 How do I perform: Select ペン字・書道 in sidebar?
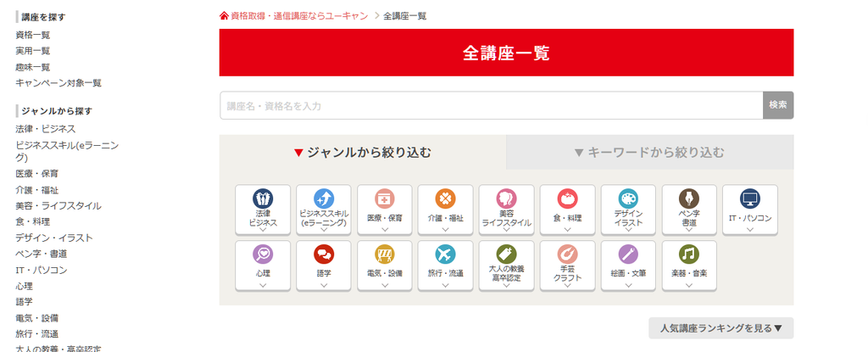(42, 254)
